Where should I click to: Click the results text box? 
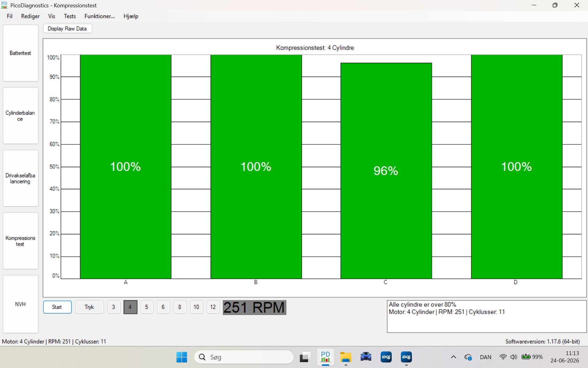tap(487, 316)
